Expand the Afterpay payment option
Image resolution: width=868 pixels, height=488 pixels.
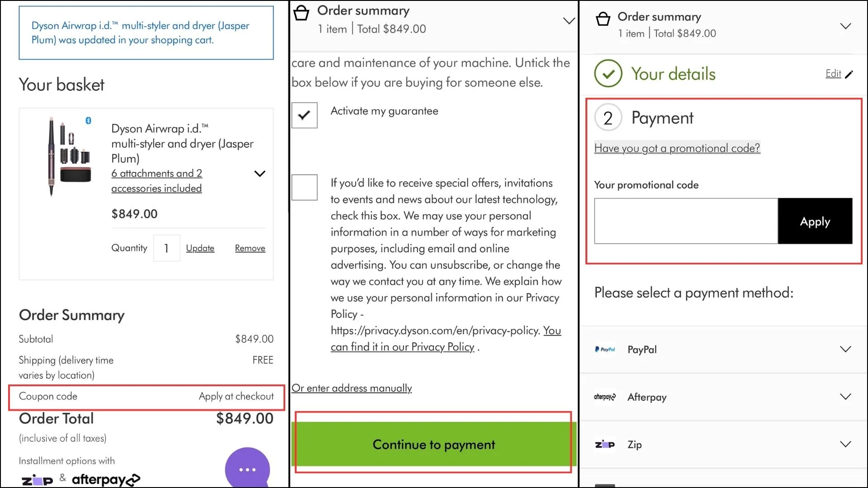point(845,397)
